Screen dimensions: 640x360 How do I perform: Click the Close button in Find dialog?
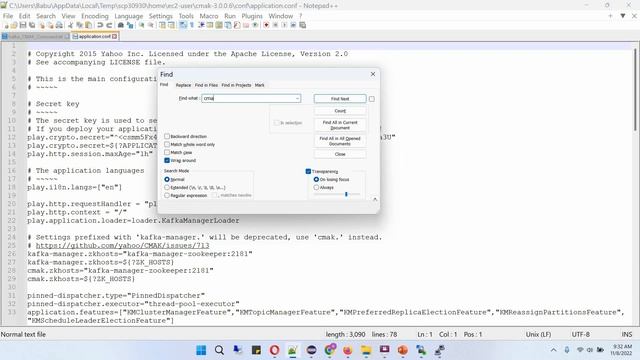click(x=340, y=154)
